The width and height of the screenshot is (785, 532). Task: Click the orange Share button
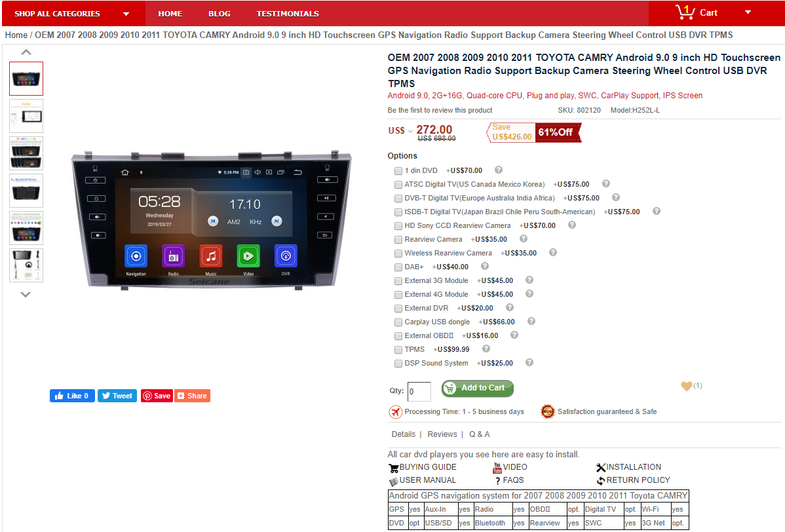coord(192,396)
